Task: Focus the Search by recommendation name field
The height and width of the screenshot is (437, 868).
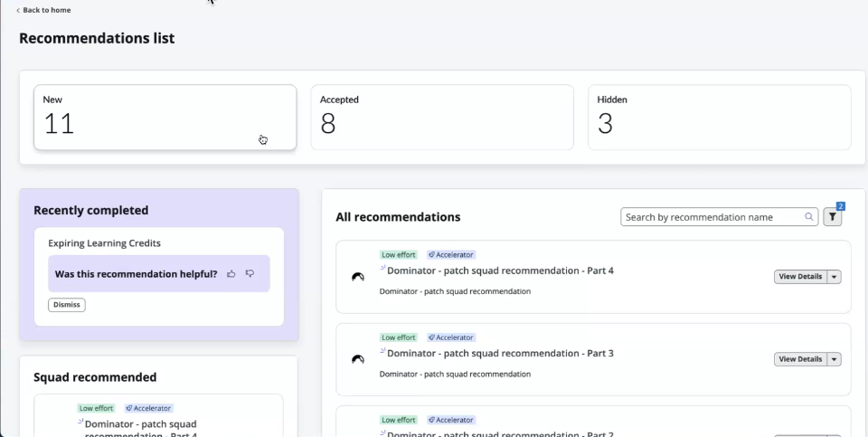Action: (719, 217)
